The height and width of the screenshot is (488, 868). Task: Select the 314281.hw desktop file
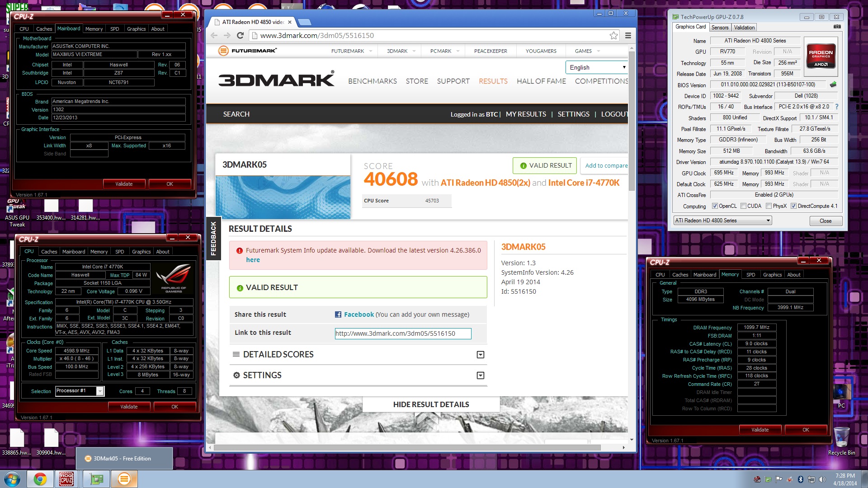(x=85, y=211)
